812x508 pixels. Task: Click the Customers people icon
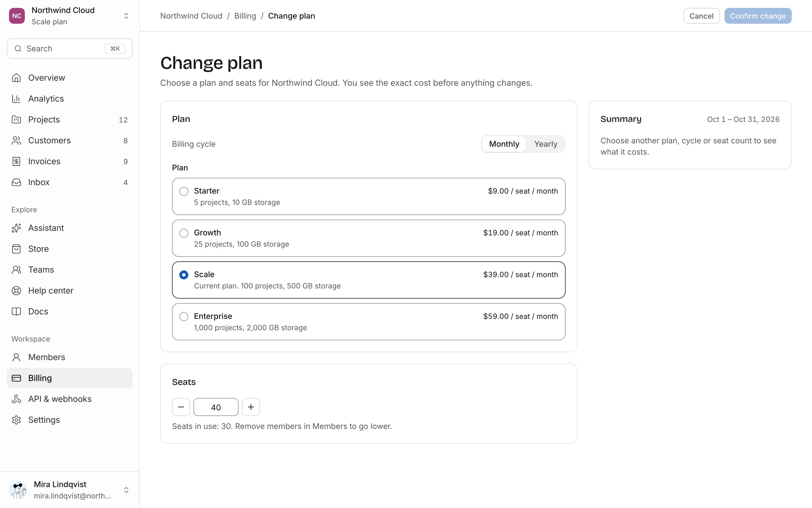coord(16,141)
